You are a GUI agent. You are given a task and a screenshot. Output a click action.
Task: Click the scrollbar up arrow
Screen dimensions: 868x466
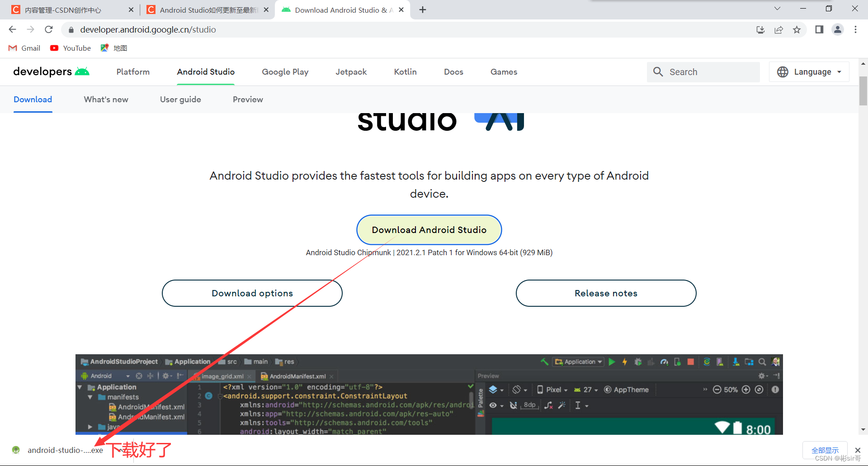click(x=863, y=64)
